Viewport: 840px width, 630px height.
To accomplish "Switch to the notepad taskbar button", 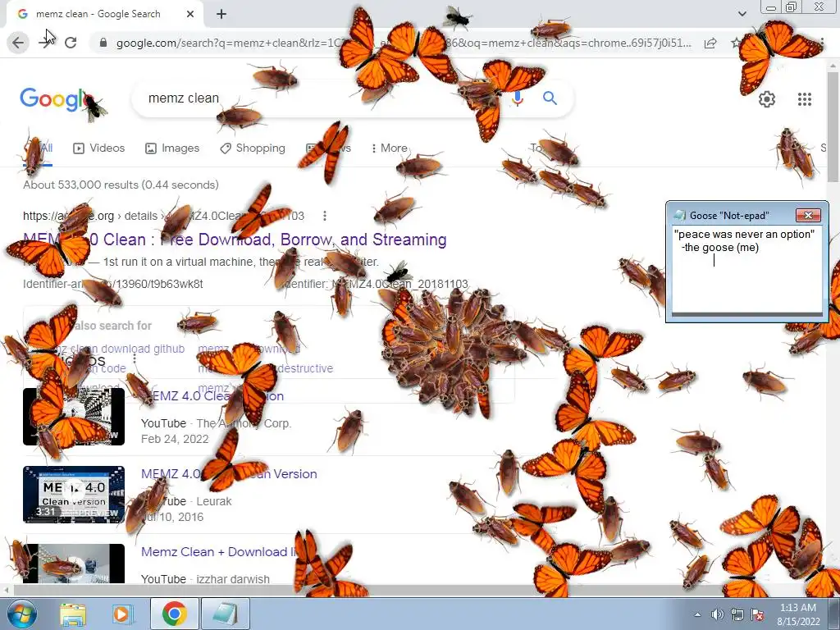I will coord(226,614).
